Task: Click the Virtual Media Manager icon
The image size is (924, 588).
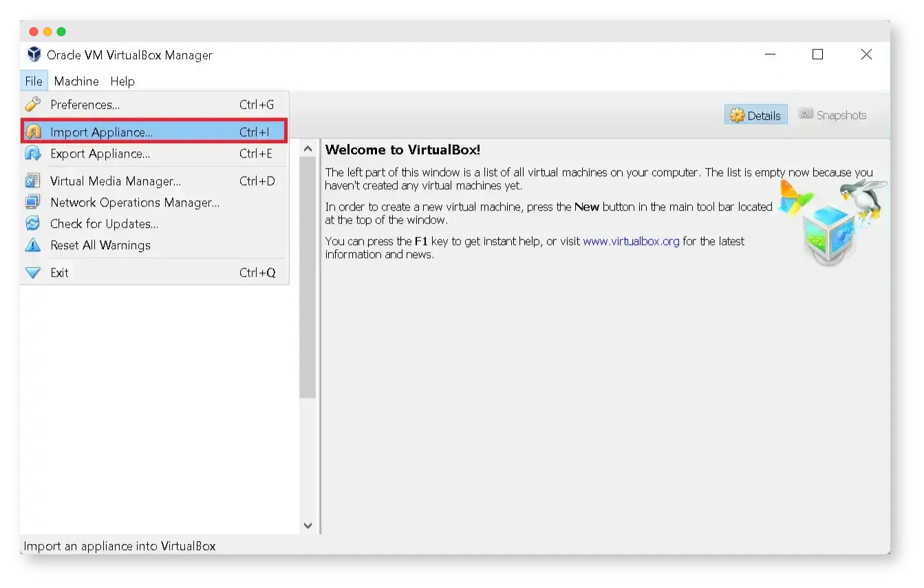Action: point(33,181)
